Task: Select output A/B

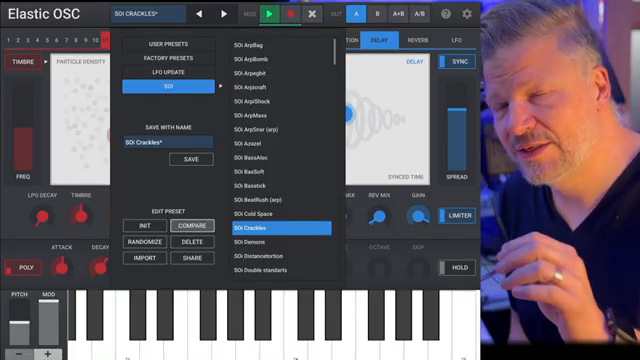Action: 420,14
